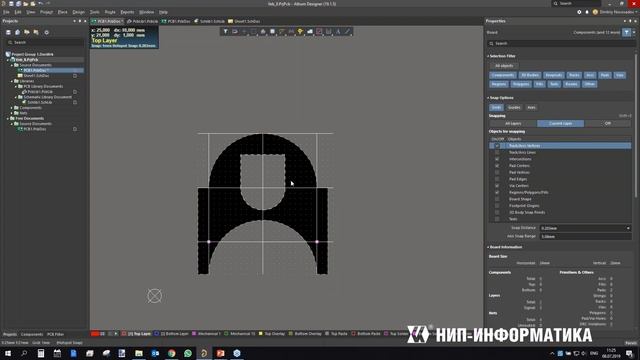Toggle Track/Arcs Lines snapping checkbox
Viewport: 640px width, 360px height.
pyautogui.click(x=497, y=152)
